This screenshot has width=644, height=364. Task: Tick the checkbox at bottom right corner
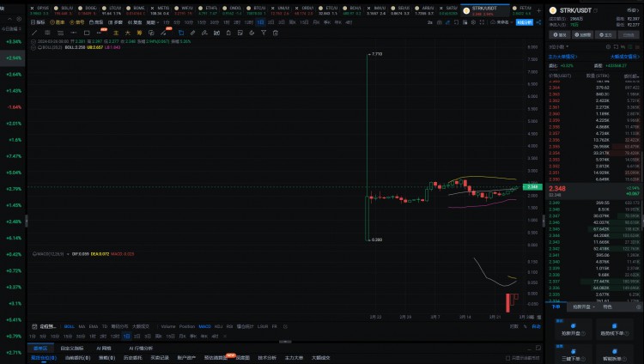click(x=508, y=358)
